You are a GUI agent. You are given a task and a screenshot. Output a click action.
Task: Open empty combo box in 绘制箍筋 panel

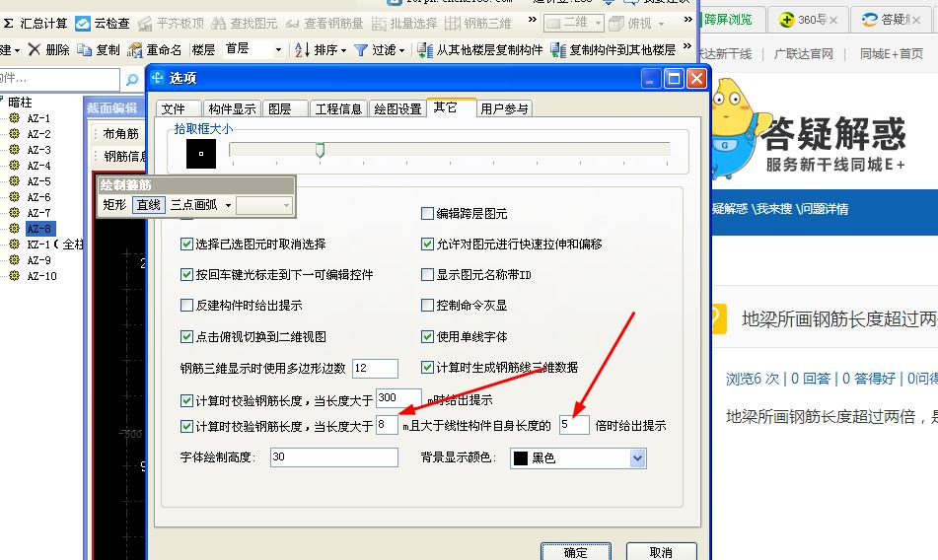pos(263,206)
